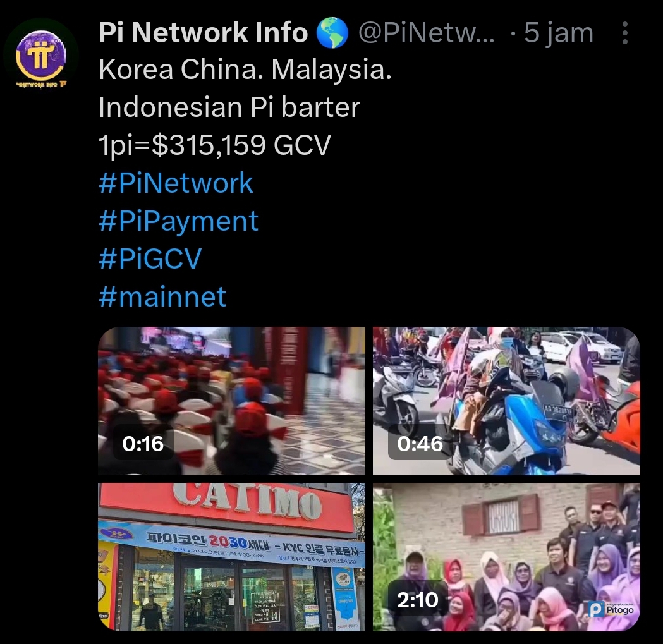Click the 5 jam timestamp
This screenshot has width=663, height=644.
point(558,33)
